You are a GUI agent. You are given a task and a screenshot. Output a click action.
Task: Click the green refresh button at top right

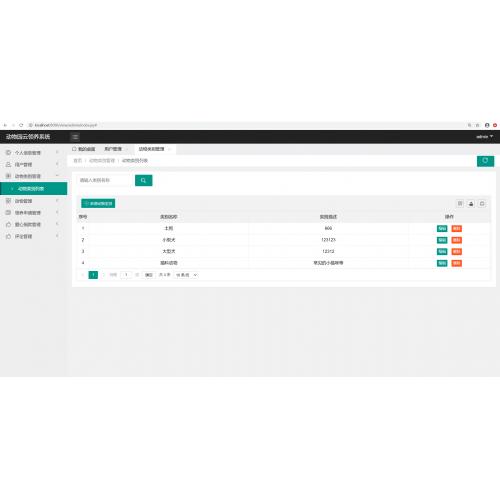(485, 161)
